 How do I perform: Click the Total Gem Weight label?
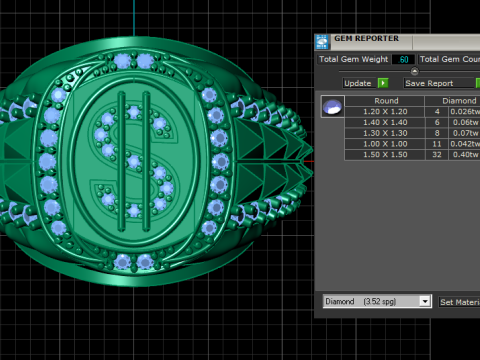click(x=354, y=59)
